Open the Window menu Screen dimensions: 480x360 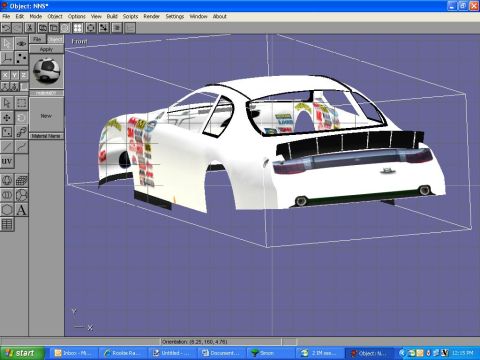(x=198, y=16)
